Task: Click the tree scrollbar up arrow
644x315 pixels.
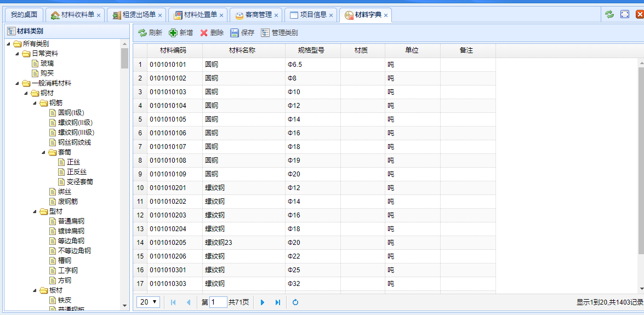Action: click(x=125, y=43)
